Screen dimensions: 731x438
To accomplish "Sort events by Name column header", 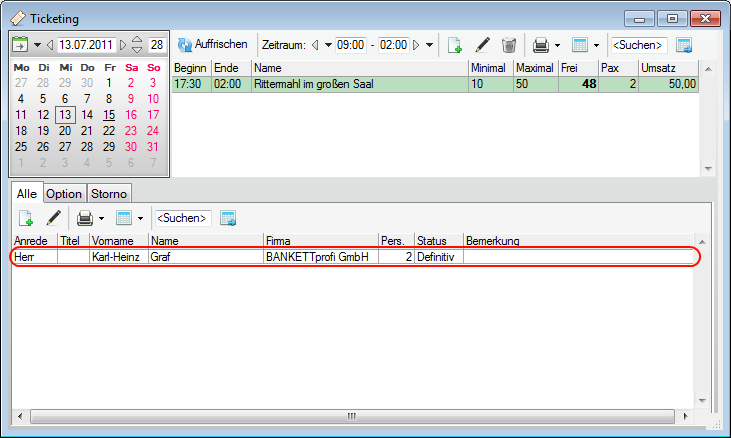I will pos(360,68).
